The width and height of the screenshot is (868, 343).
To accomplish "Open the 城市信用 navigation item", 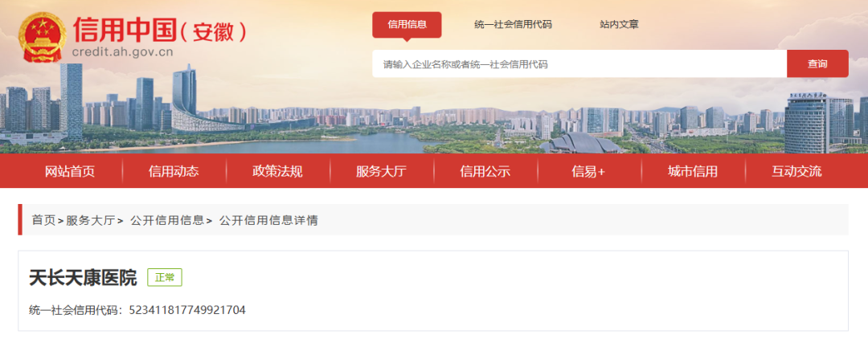I will (692, 171).
